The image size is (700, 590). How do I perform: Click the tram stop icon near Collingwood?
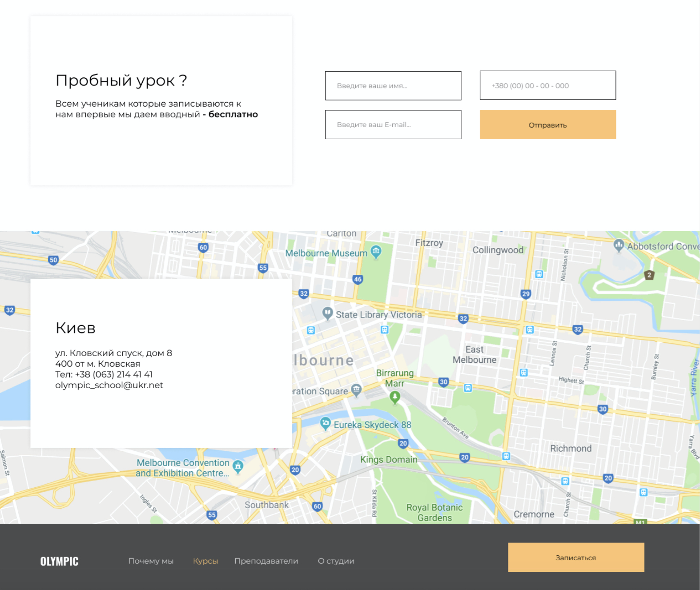[539, 274]
